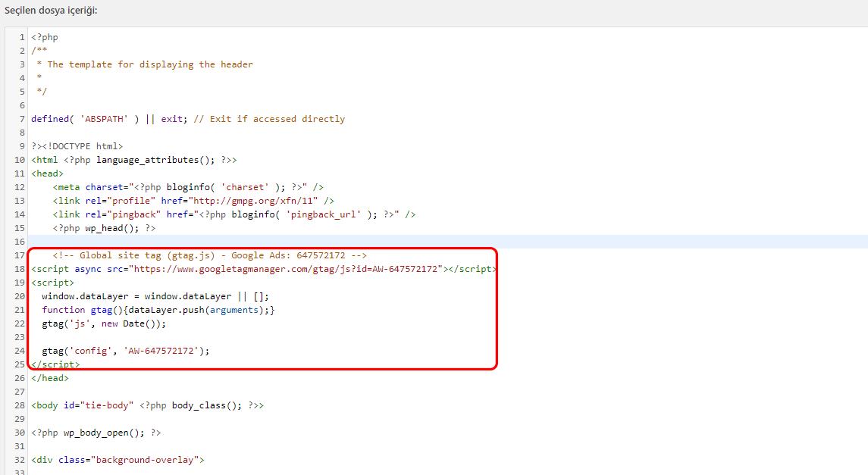Click the googletagmanager.com script source URL
This screenshot has height=475, width=868.
285,269
